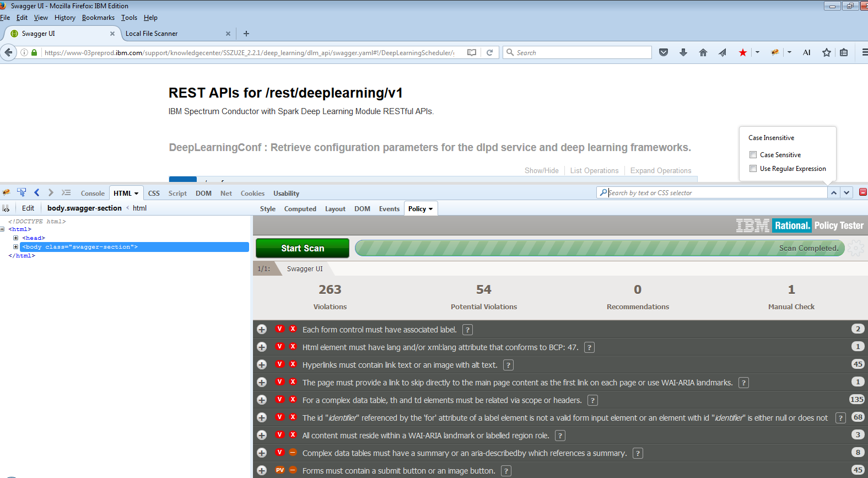Screen dimensions: 868x478
Task: Click the green padlock in the address bar
Action: [34, 52]
